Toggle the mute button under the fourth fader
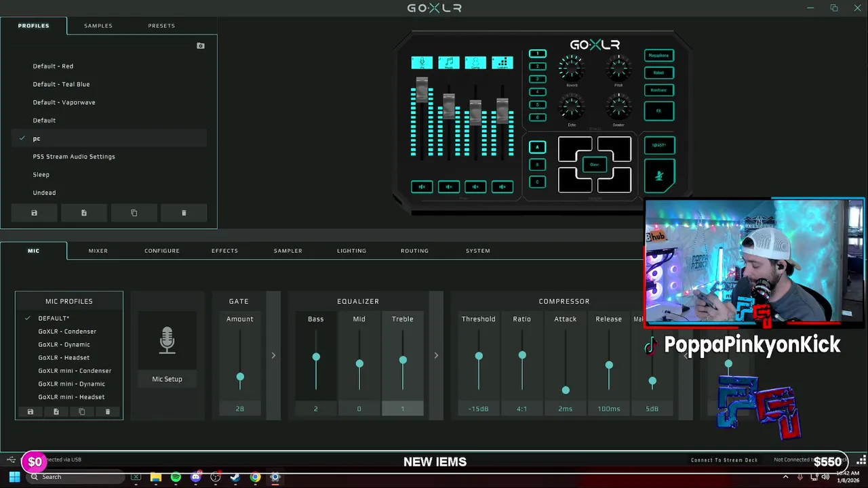 502,187
